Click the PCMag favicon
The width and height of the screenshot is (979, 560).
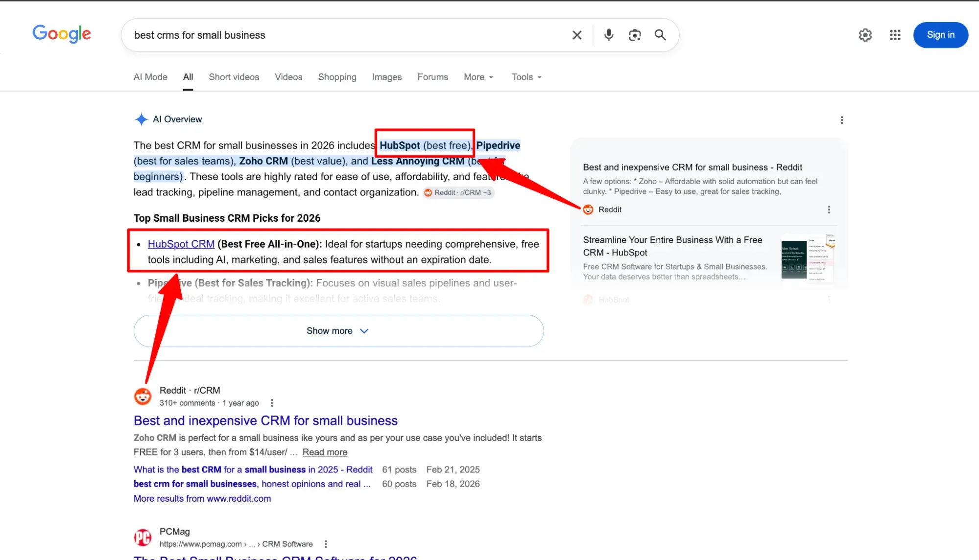(143, 537)
